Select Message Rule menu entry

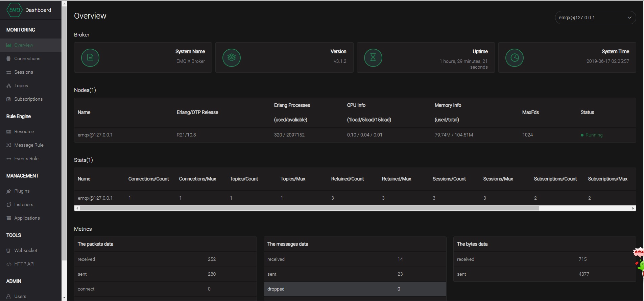31,145
